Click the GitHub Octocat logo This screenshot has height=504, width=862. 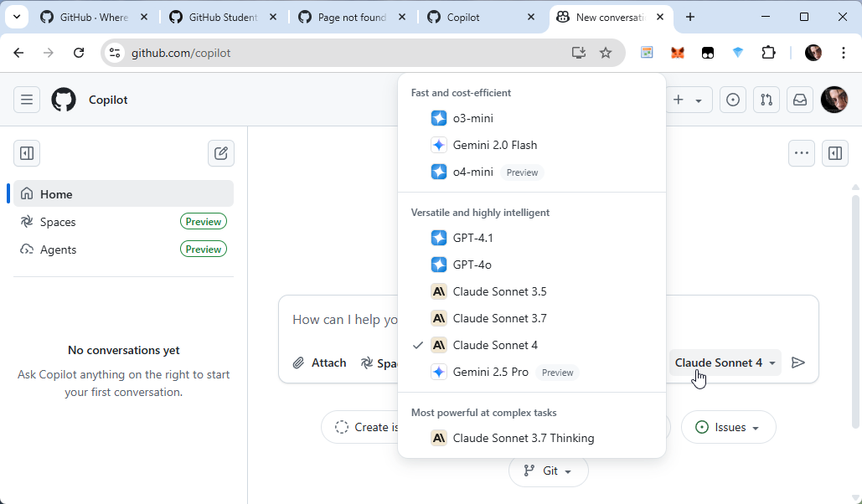(x=64, y=100)
